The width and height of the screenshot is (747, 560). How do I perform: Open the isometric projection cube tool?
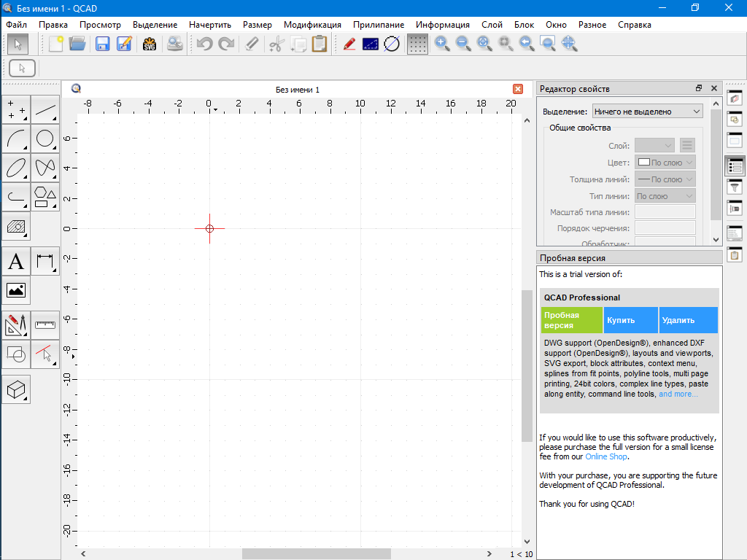[16, 389]
